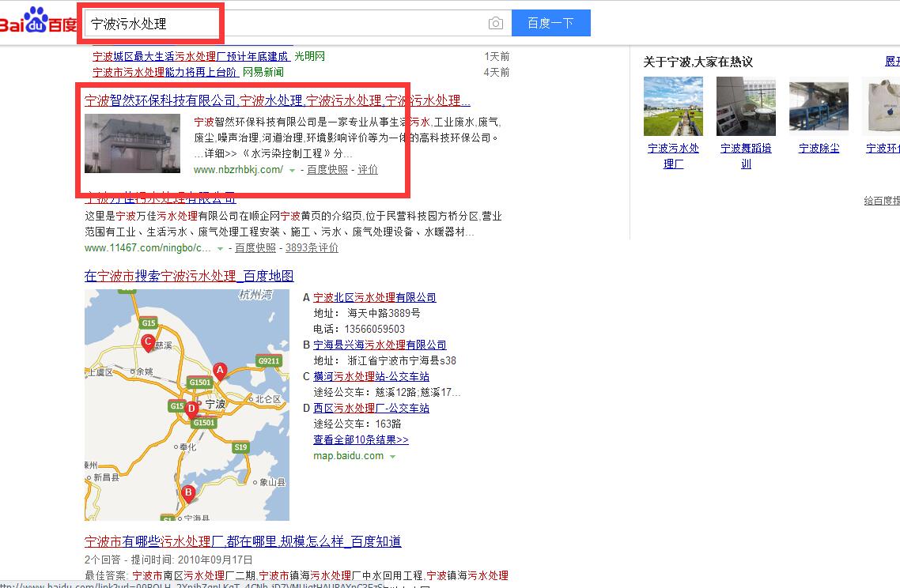
Task: Expand dropdown arrow beside www.nbzrhbkj.com
Action: click(292, 171)
